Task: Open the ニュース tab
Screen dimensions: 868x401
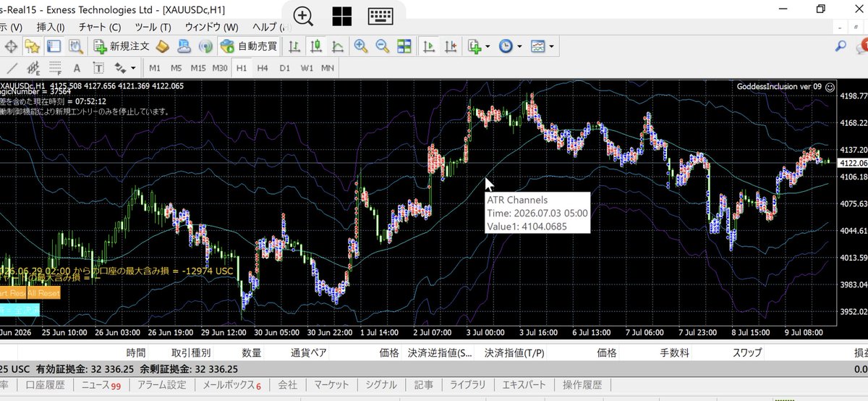Action: pyautogui.click(x=101, y=385)
